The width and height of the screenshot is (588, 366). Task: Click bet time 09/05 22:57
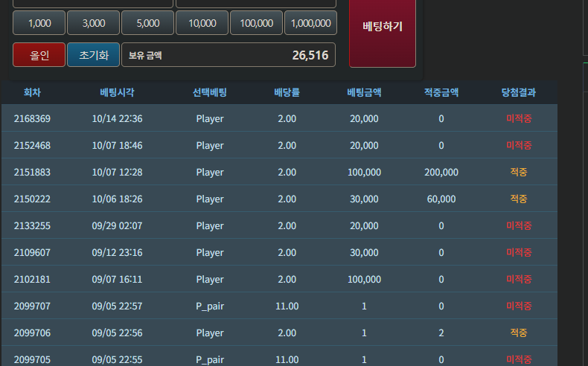117,306
